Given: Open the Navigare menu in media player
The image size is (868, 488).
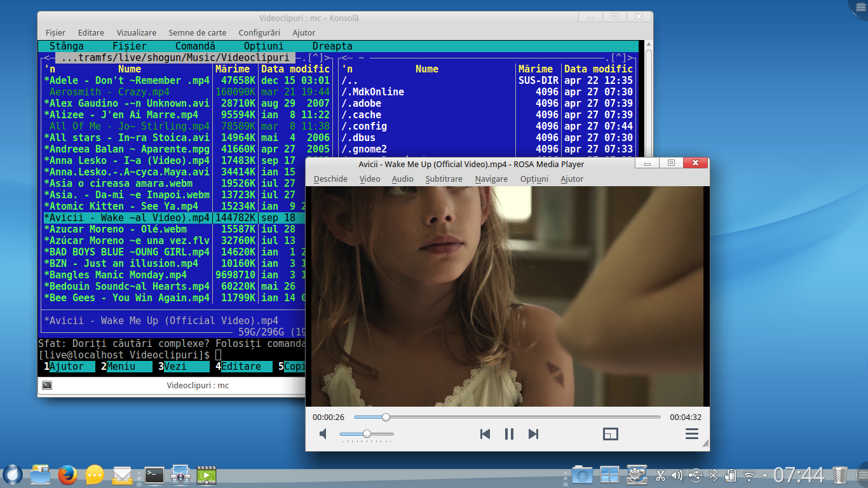Looking at the screenshot, I should (491, 179).
